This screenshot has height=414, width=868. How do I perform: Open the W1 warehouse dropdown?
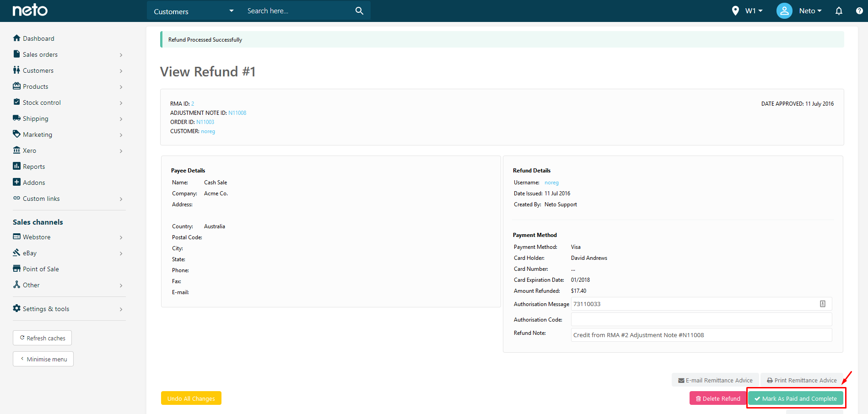[x=754, y=11]
